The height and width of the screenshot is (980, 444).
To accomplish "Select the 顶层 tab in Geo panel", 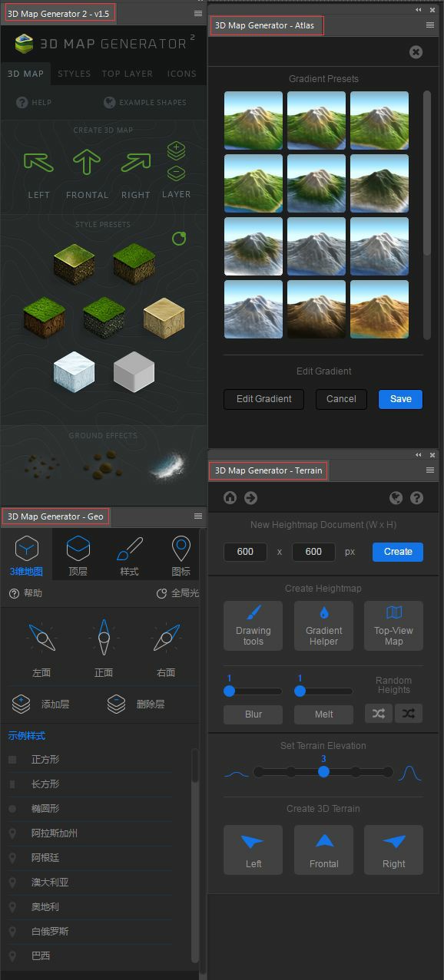I will [x=78, y=556].
